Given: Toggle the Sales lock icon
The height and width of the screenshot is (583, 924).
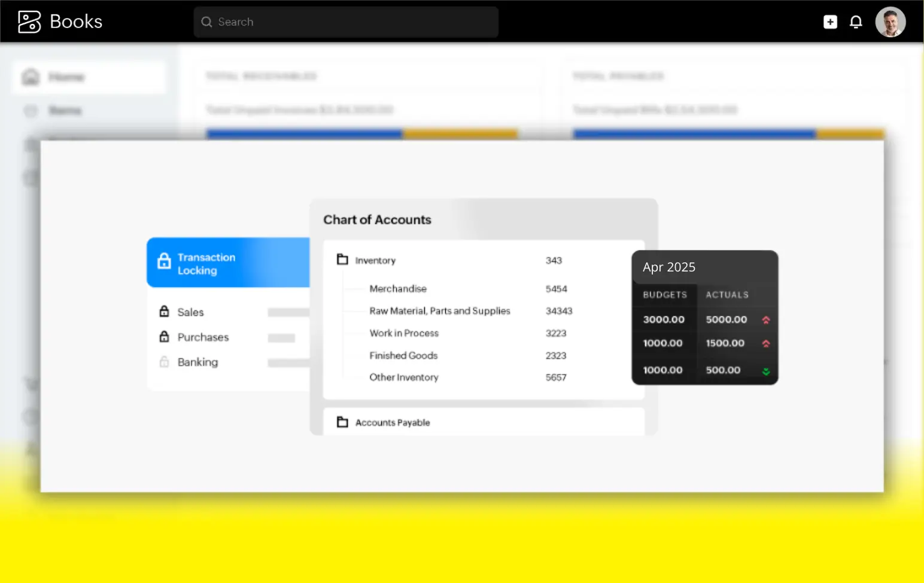Looking at the screenshot, I should [164, 312].
